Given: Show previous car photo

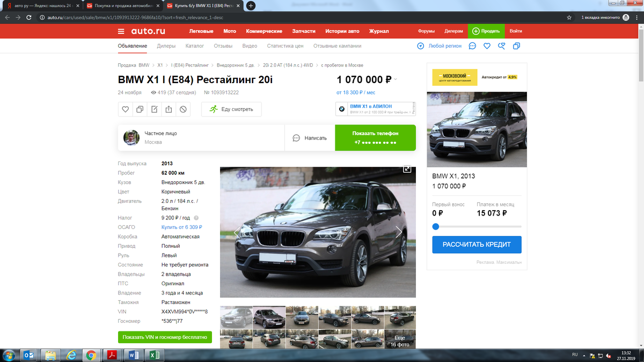Looking at the screenshot, I should click(x=237, y=232).
